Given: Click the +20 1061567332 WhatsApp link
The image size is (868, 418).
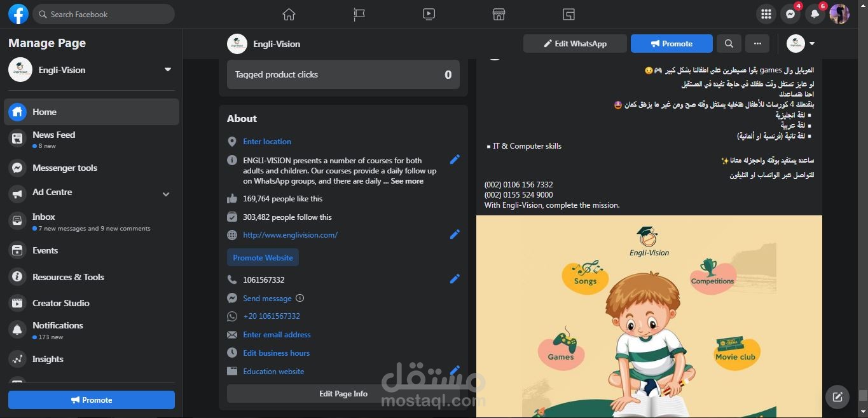Looking at the screenshot, I should 272,316.
